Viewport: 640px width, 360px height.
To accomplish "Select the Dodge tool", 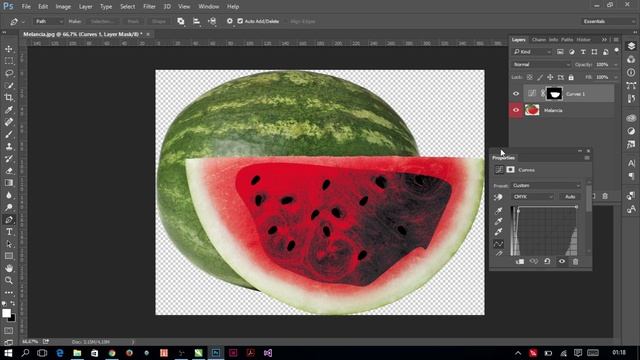I will [x=9, y=207].
